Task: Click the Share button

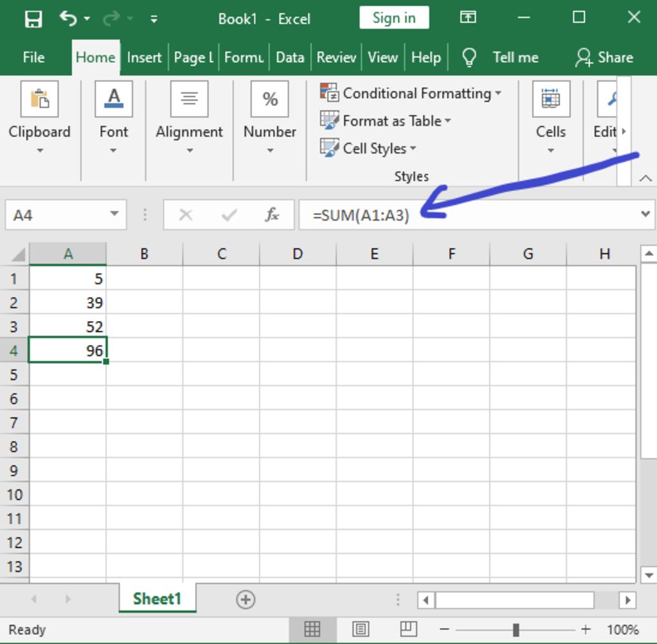Action: coord(604,57)
